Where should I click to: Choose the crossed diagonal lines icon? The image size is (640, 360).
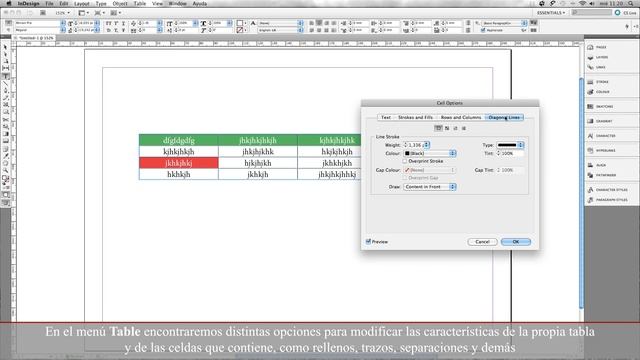point(464,128)
